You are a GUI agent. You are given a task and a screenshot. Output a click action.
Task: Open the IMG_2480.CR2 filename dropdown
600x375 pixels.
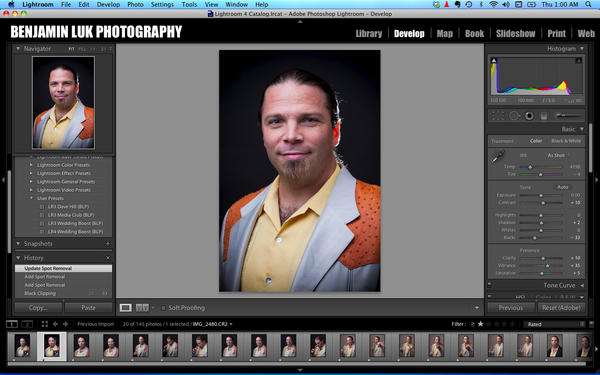pos(213,324)
